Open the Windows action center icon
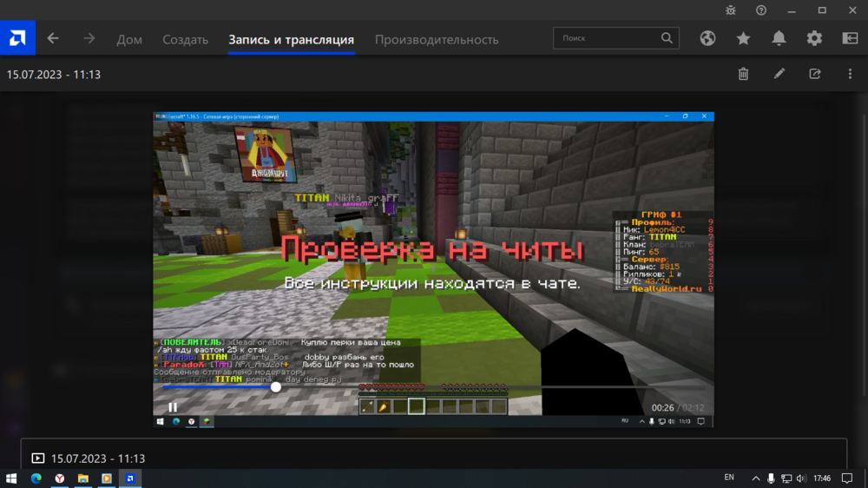 click(847, 478)
